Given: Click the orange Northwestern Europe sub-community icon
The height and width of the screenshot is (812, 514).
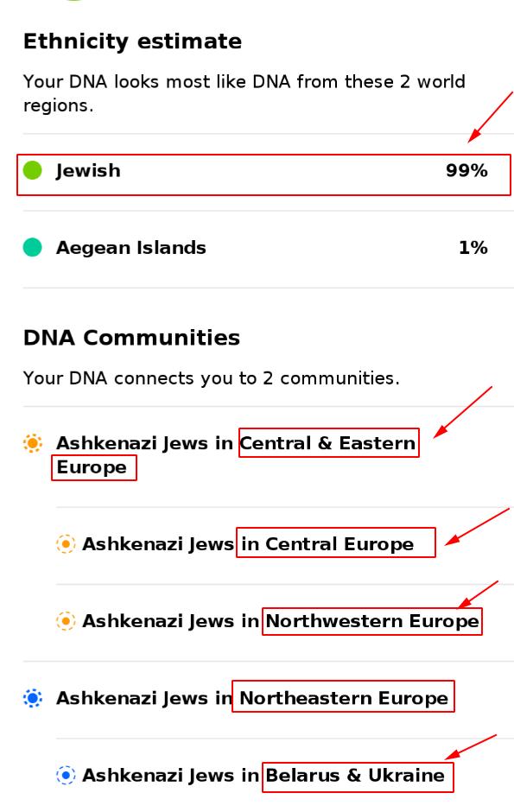Looking at the screenshot, I should 66,621.
